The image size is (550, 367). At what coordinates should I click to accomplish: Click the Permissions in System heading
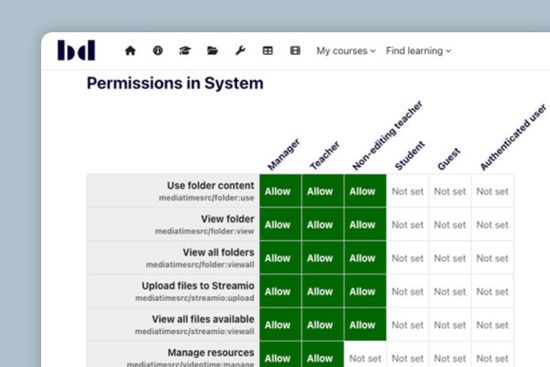[x=175, y=84]
